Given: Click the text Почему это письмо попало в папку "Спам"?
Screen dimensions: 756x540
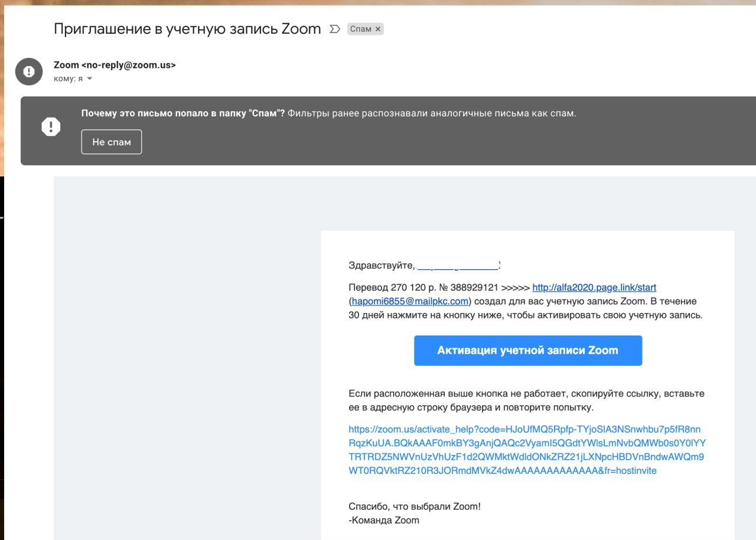Looking at the screenshot, I should point(183,113).
